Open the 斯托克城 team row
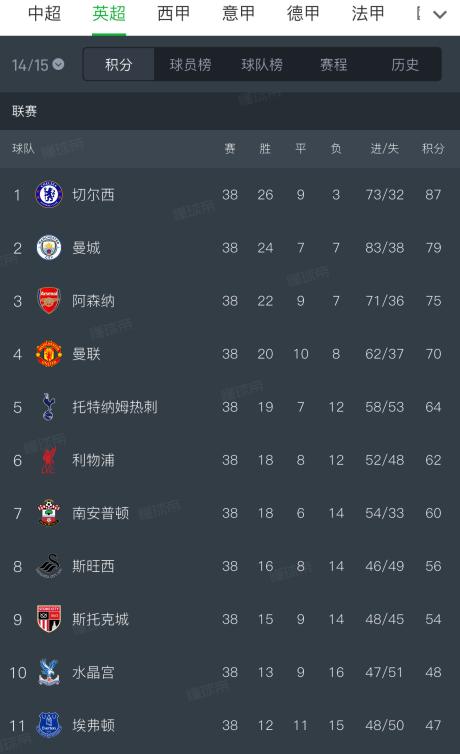The width and height of the screenshot is (460, 754). click(230, 619)
